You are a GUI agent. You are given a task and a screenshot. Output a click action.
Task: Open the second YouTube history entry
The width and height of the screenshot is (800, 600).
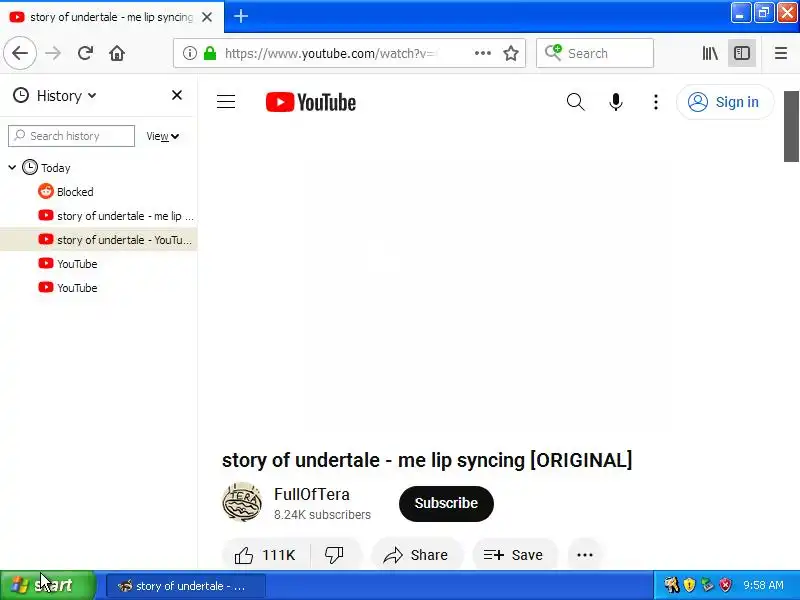pos(98,288)
